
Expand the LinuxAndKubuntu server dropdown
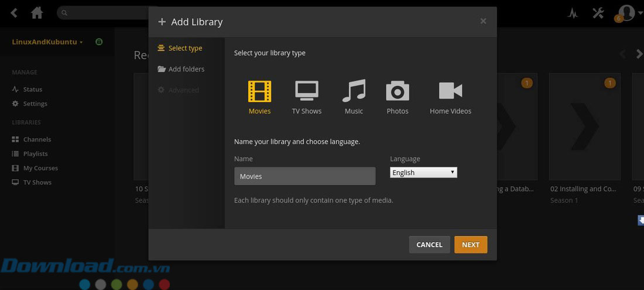tap(47, 42)
